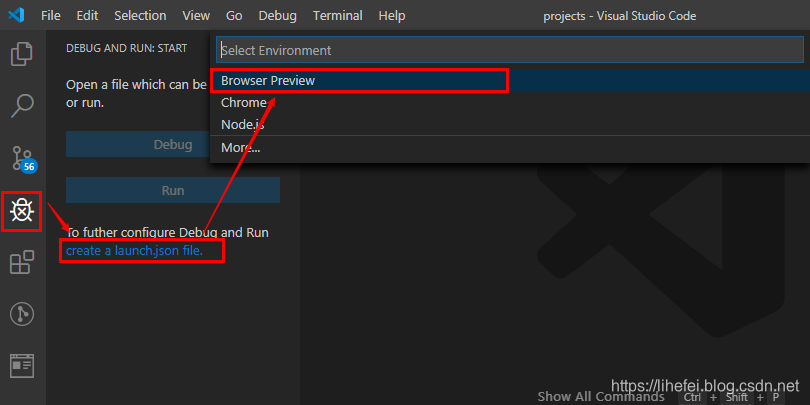Click the Run button in the sidebar

pyautogui.click(x=173, y=190)
